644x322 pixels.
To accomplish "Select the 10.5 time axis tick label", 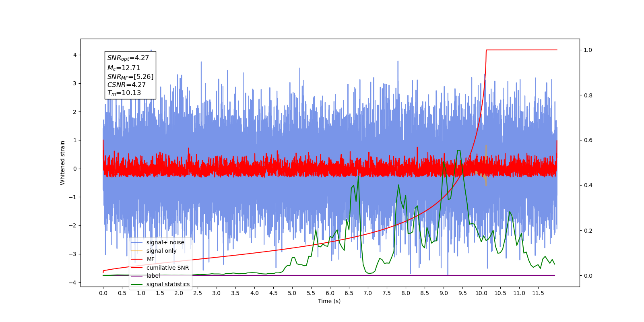I will pyautogui.click(x=500, y=293).
